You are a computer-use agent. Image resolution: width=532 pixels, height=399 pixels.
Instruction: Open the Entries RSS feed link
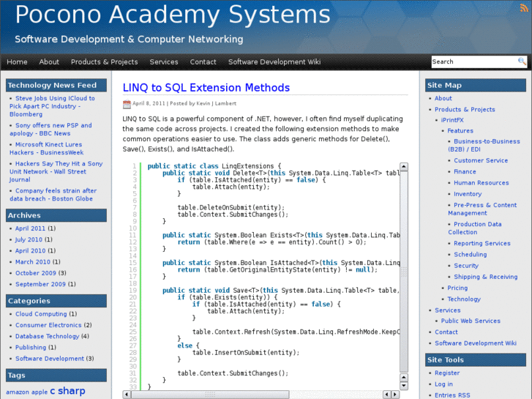(452, 395)
